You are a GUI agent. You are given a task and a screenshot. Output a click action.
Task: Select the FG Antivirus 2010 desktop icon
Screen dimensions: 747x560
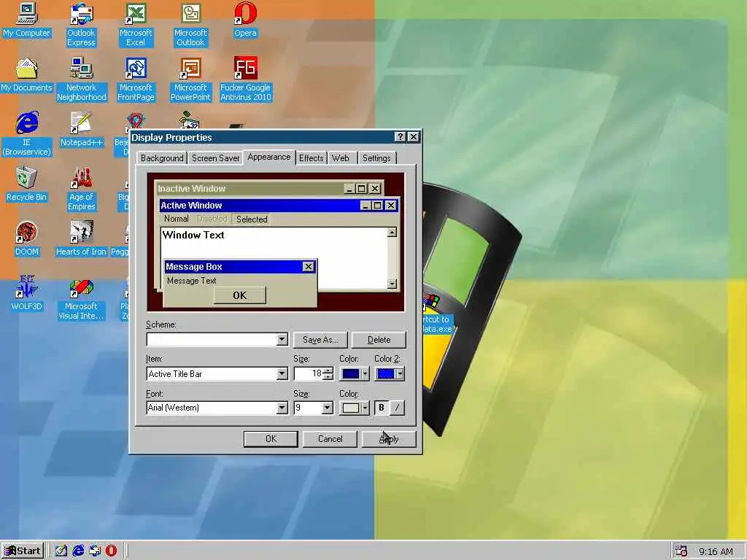coord(245,79)
